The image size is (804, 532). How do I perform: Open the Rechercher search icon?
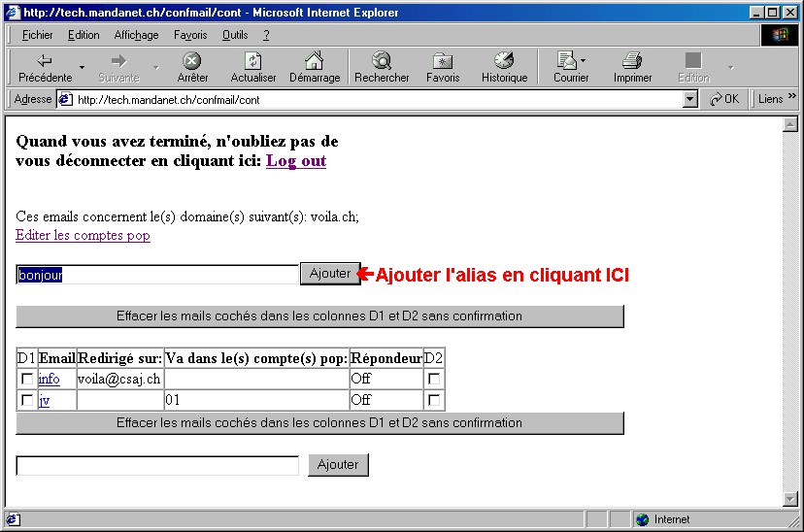point(382,61)
